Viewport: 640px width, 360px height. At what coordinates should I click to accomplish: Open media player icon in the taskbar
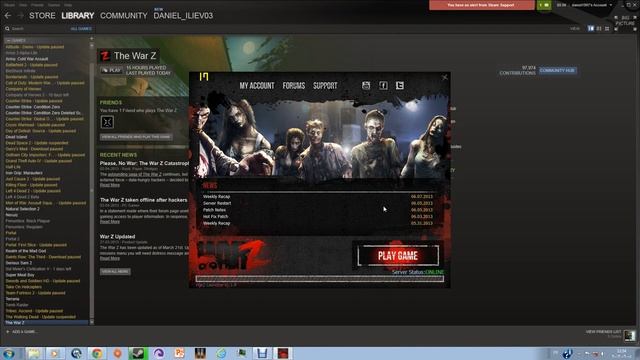click(x=55, y=353)
